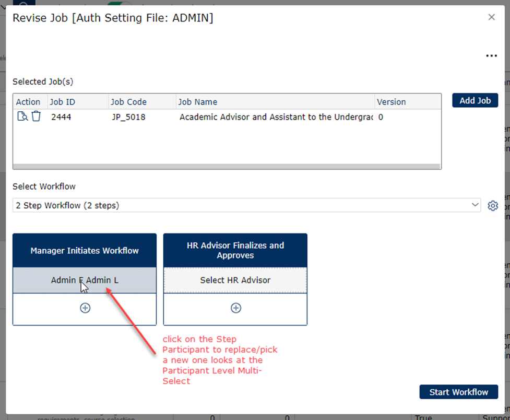Click the Add Job button
The width and height of the screenshot is (510, 420).
coord(475,100)
